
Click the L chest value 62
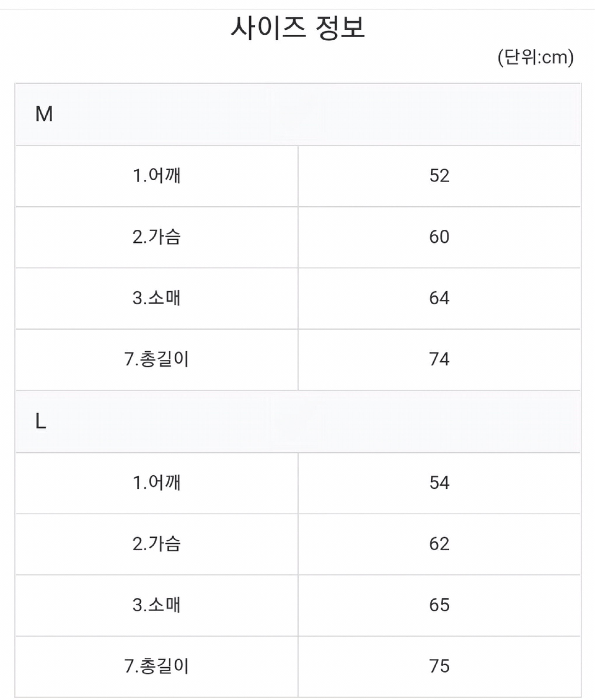(439, 544)
